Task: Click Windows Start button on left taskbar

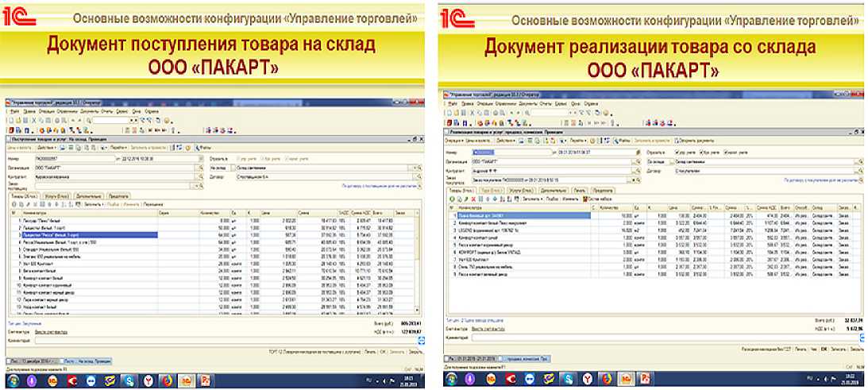Action: (x=13, y=380)
